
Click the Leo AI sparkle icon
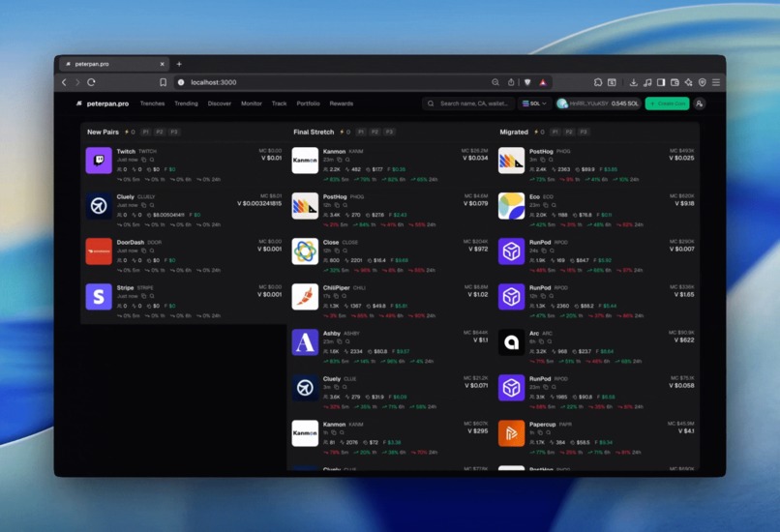pyautogui.click(x=689, y=82)
